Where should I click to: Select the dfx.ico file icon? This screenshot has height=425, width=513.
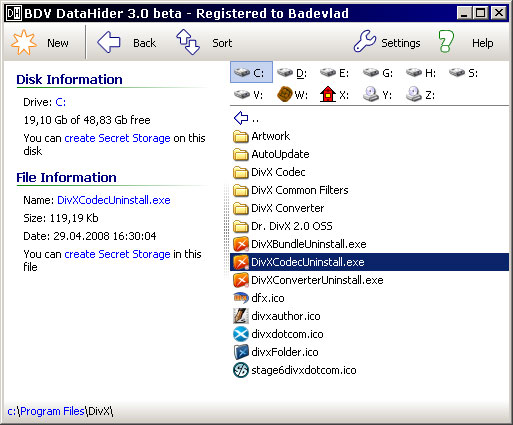click(241, 298)
